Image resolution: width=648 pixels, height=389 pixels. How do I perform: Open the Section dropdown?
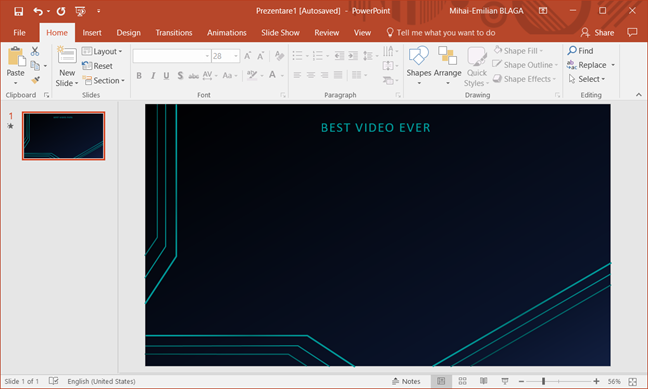[x=104, y=80]
